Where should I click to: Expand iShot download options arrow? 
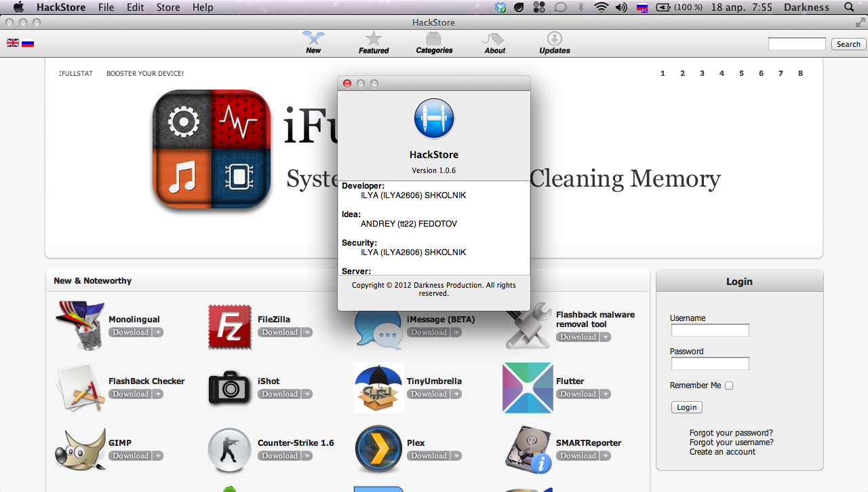[x=307, y=394]
